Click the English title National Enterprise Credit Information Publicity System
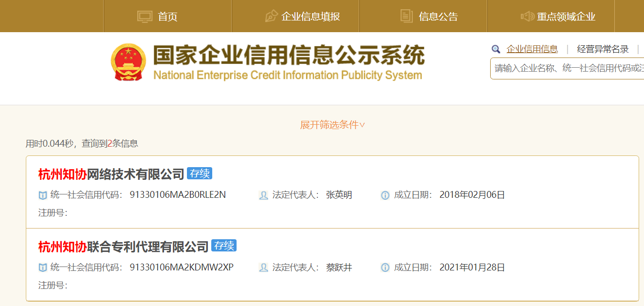644x306 pixels. click(x=288, y=75)
